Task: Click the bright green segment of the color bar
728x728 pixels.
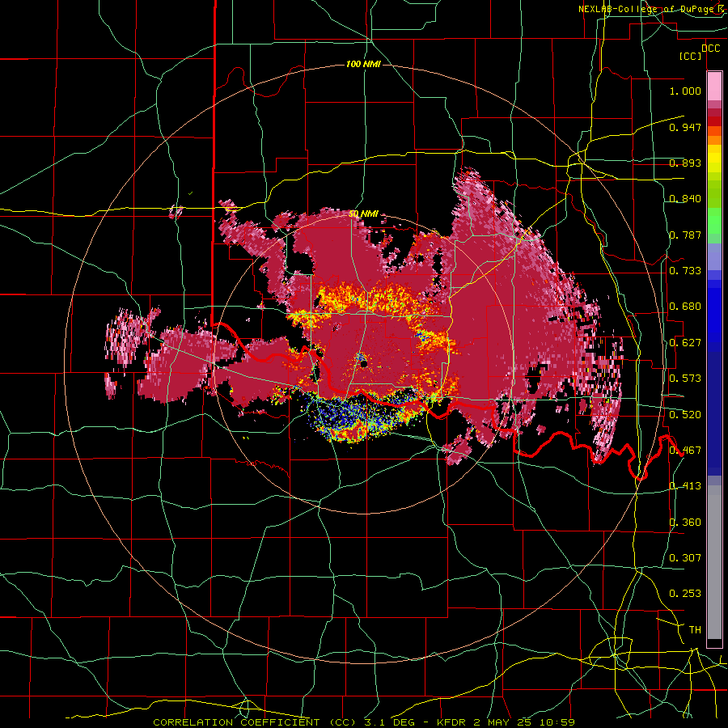Action: [714, 221]
